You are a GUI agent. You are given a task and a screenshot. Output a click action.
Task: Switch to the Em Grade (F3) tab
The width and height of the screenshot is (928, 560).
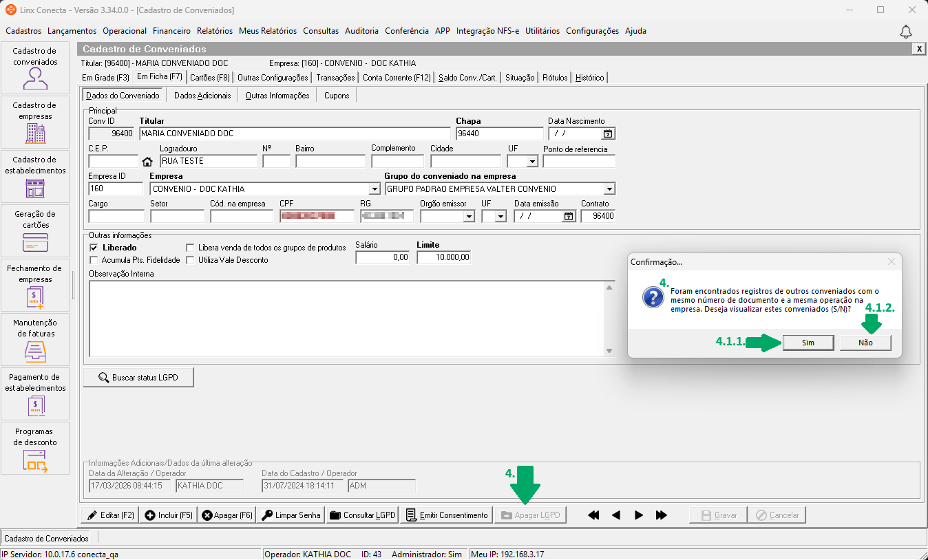105,78
